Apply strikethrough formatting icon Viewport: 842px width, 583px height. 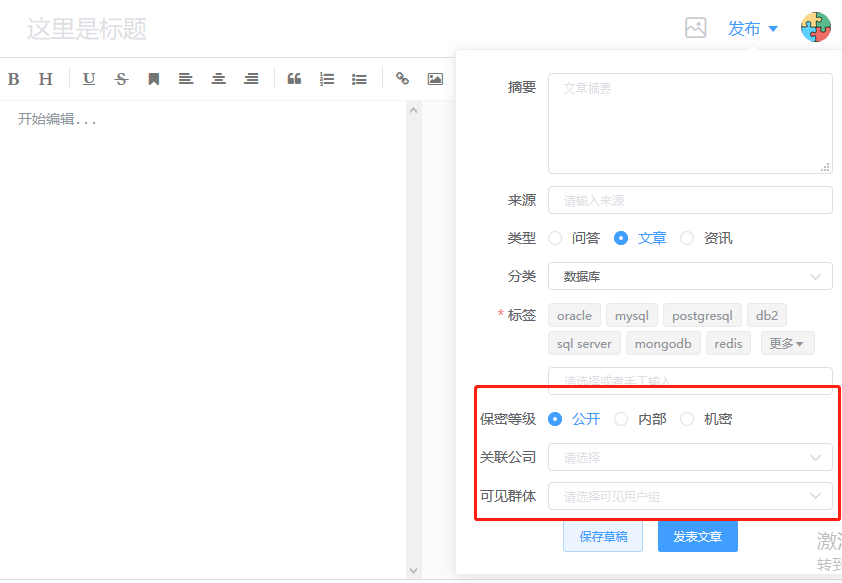(121, 79)
